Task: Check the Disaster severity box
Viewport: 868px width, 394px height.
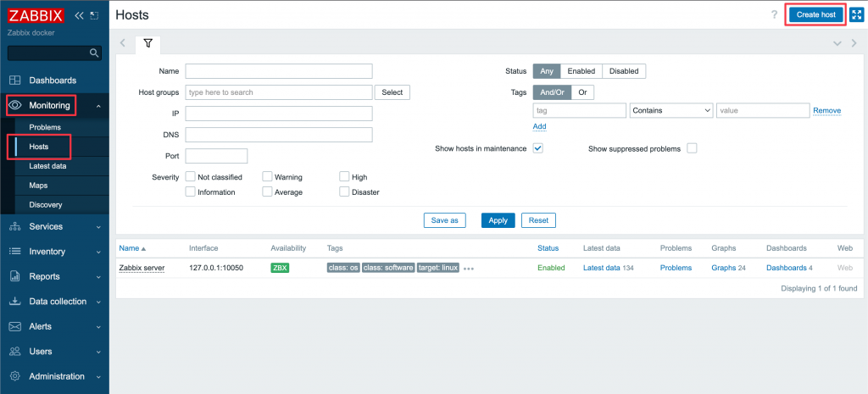Action: pyautogui.click(x=344, y=192)
